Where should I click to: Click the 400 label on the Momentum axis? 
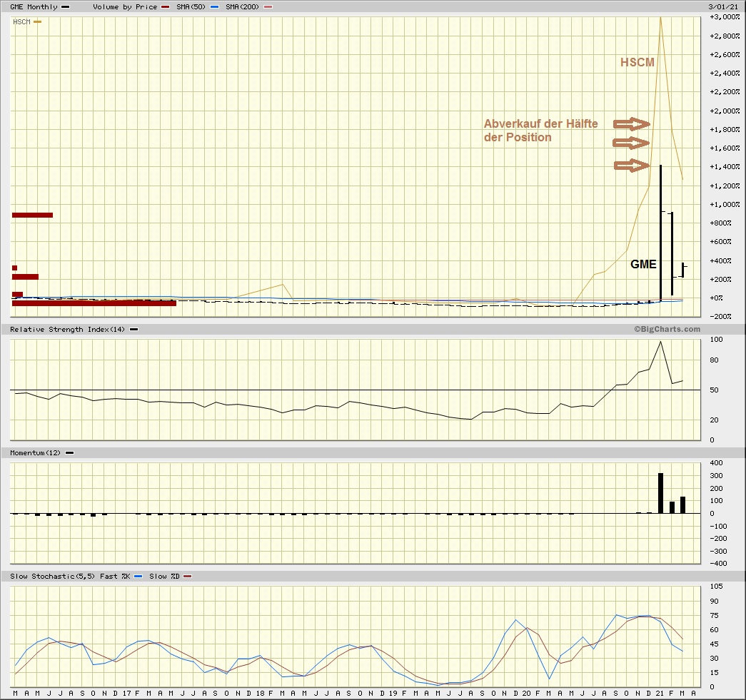coord(716,462)
